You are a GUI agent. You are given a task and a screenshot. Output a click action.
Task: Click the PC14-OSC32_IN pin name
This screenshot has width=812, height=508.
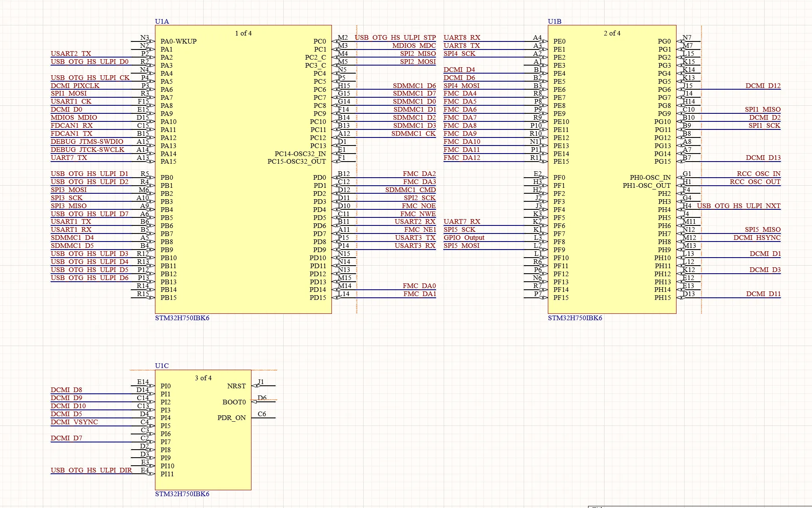[x=300, y=154]
